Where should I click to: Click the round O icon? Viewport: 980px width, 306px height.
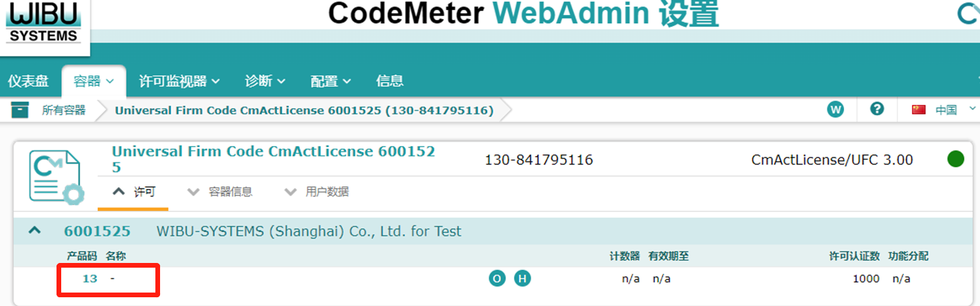point(497,278)
